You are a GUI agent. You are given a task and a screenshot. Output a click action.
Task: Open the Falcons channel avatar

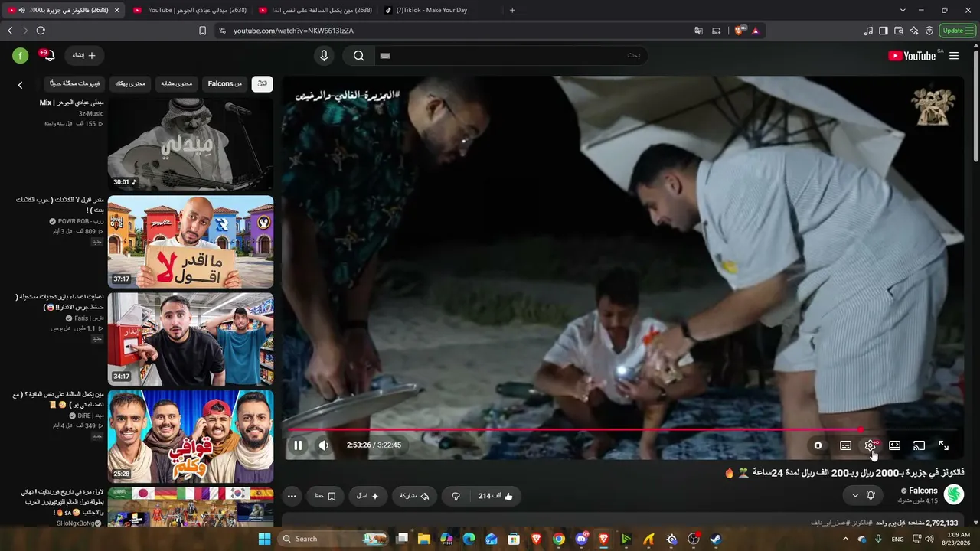tap(954, 494)
